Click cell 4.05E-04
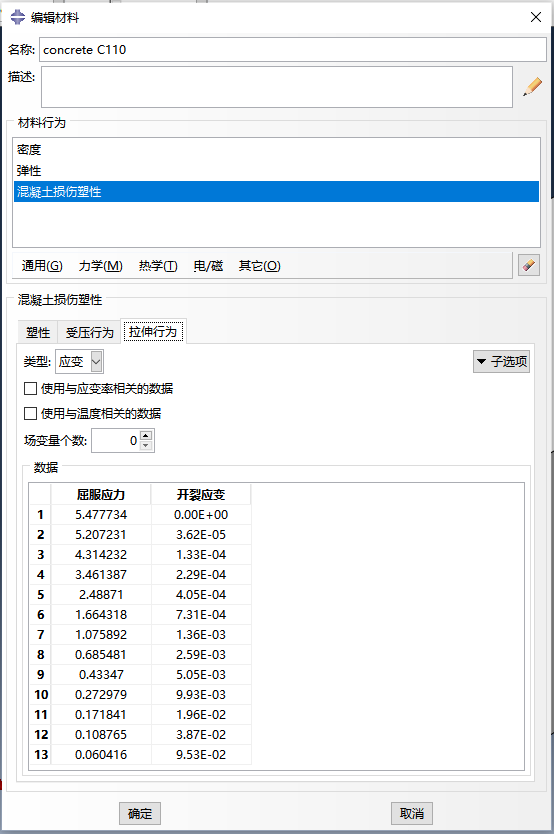554x834 pixels. pyautogui.click(x=201, y=595)
